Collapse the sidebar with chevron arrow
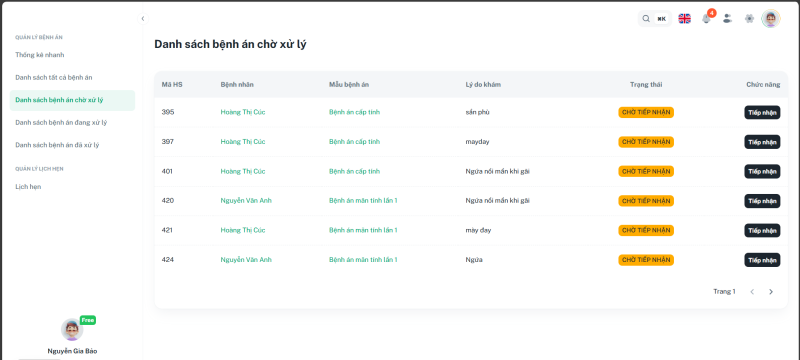This screenshot has height=360, width=800. (143, 19)
